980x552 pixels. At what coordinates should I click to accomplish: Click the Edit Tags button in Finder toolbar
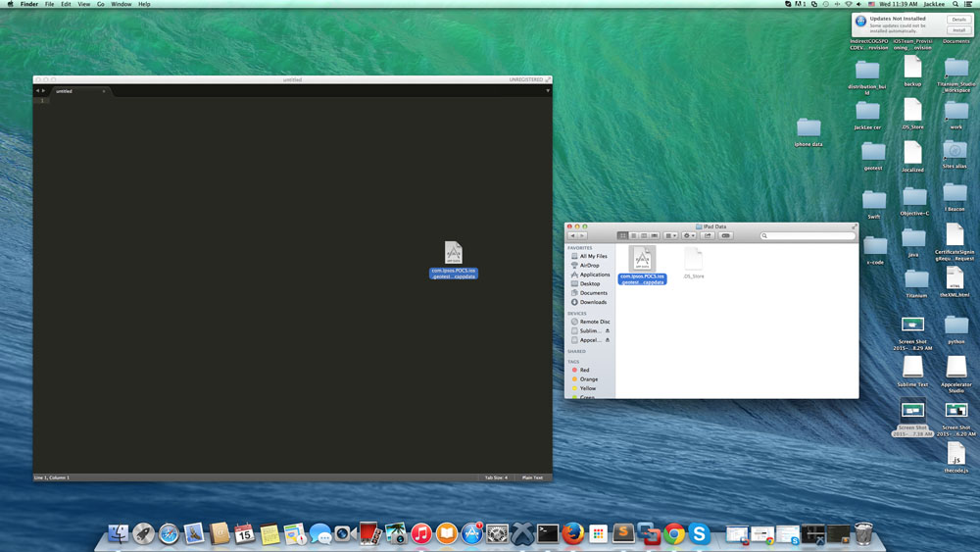725,235
